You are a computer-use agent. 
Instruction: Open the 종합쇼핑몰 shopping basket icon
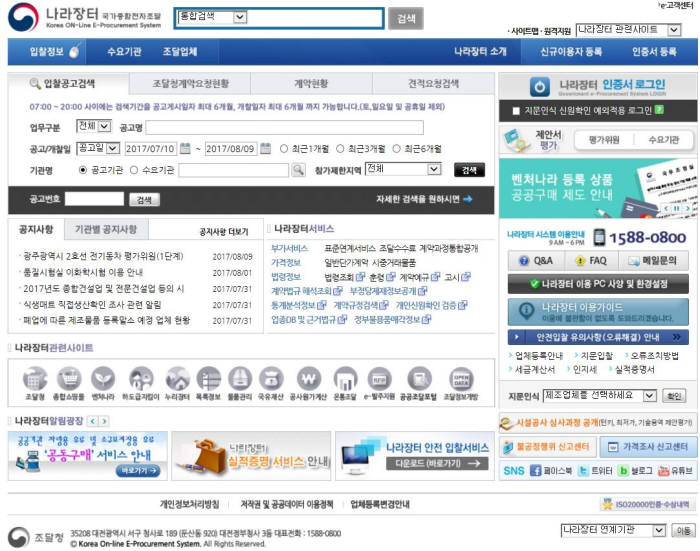click(69, 379)
